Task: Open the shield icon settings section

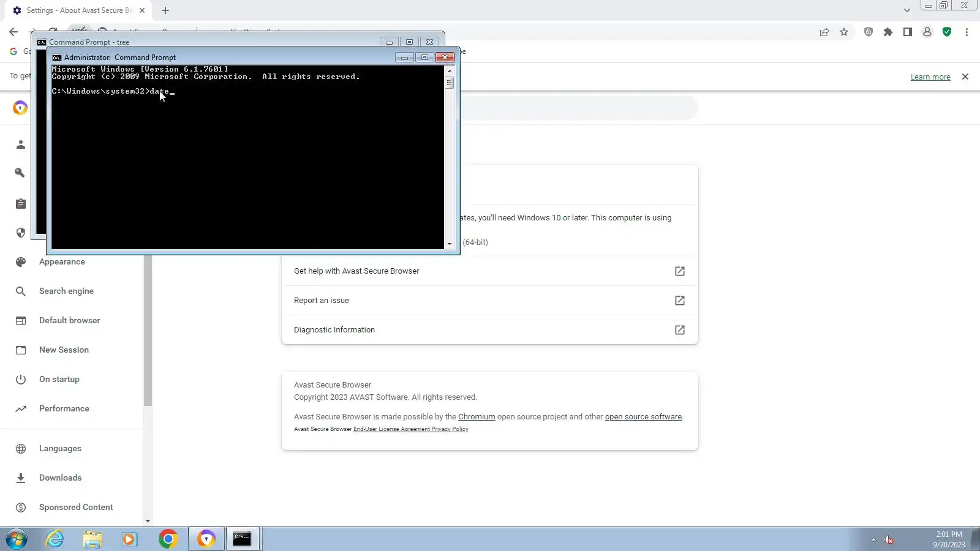Action: tap(21, 233)
